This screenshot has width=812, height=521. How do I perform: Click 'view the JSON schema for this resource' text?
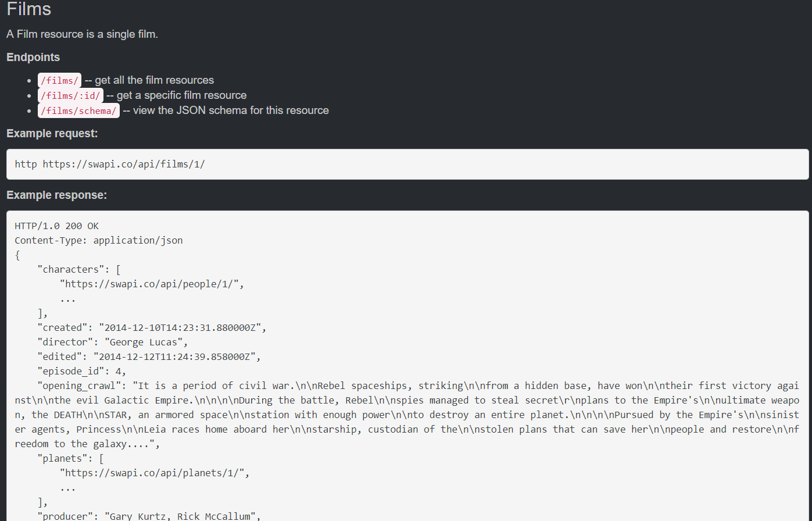pos(231,110)
